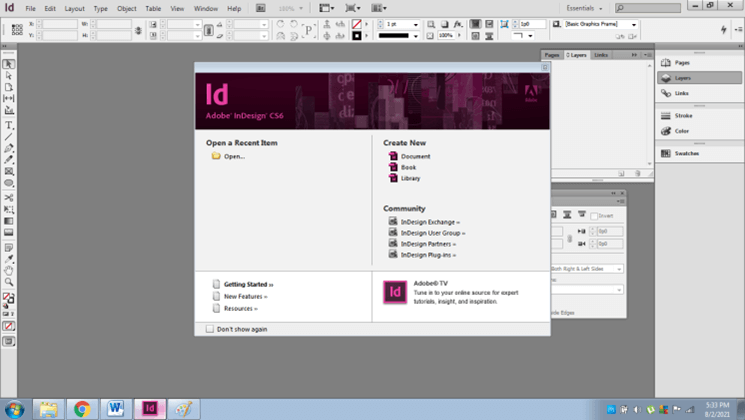Open the Type menu
The height and width of the screenshot is (420, 745).
click(100, 9)
